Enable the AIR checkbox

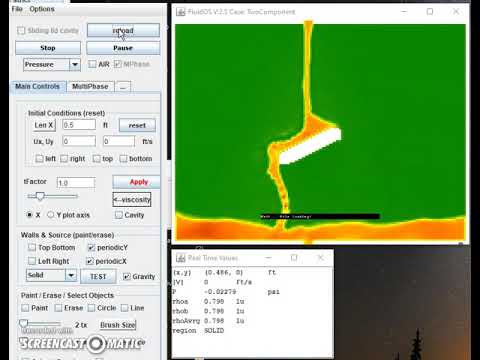pyautogui.click(x=92, y=64)
